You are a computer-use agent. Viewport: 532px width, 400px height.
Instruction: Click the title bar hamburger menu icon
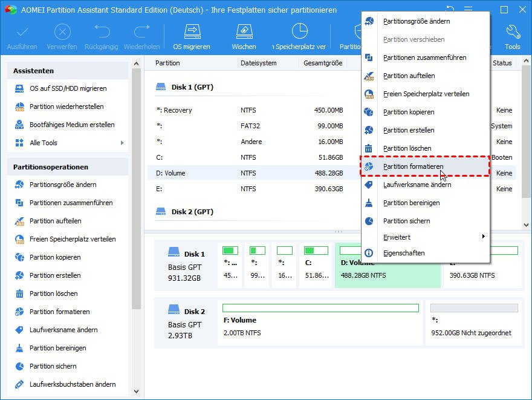coord(468,9)
